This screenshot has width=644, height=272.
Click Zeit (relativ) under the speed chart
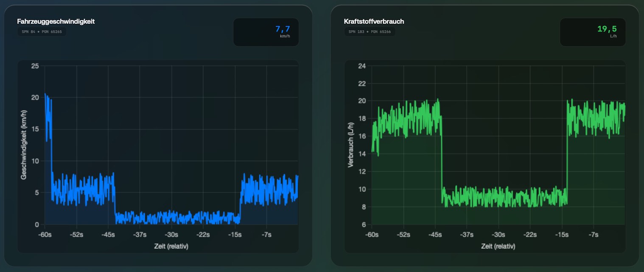171,246
